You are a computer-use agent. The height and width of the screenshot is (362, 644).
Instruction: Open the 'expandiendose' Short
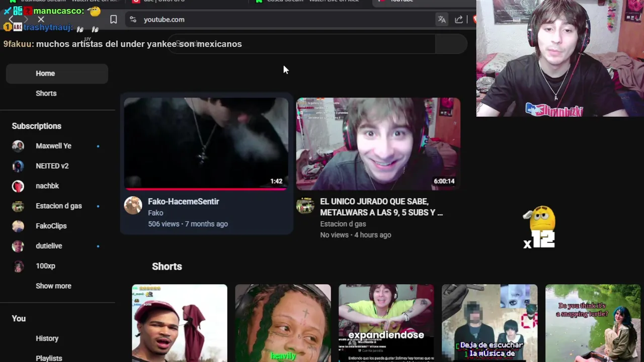click(x=386, y=323)
